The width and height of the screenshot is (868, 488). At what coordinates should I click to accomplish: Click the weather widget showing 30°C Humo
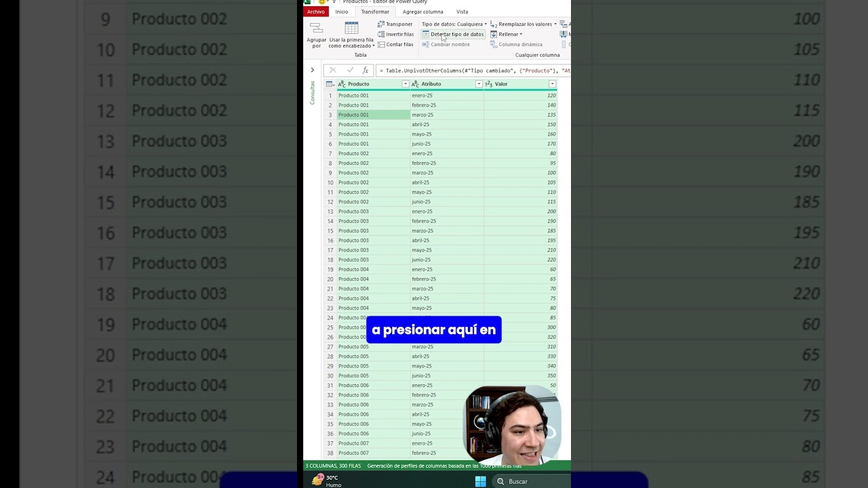326,481
